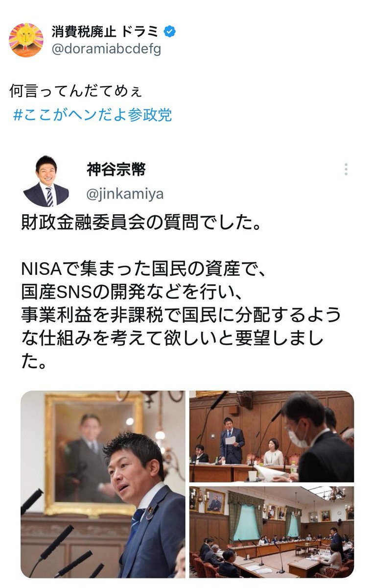Image resolution: width=375 pixels, height=588 pixels.
Task: Open the @doramiabcdefg handle
Action: click(x=106, y=49)
